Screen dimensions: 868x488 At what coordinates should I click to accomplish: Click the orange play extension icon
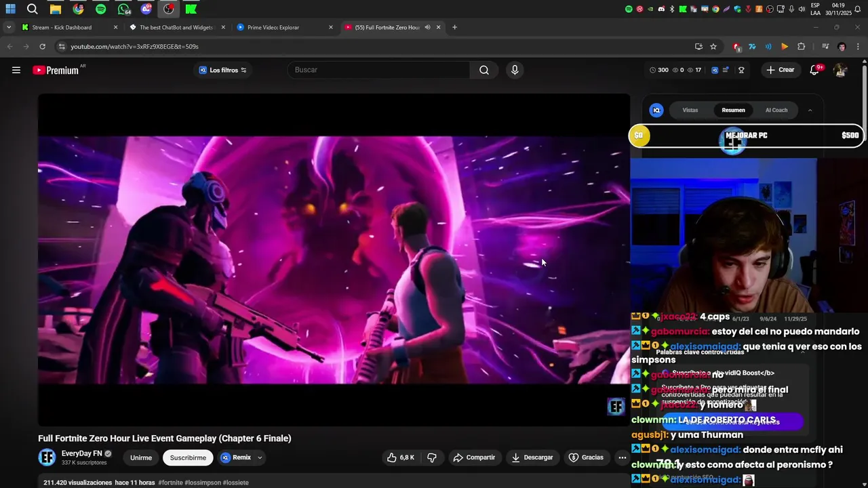coord(785,47)
